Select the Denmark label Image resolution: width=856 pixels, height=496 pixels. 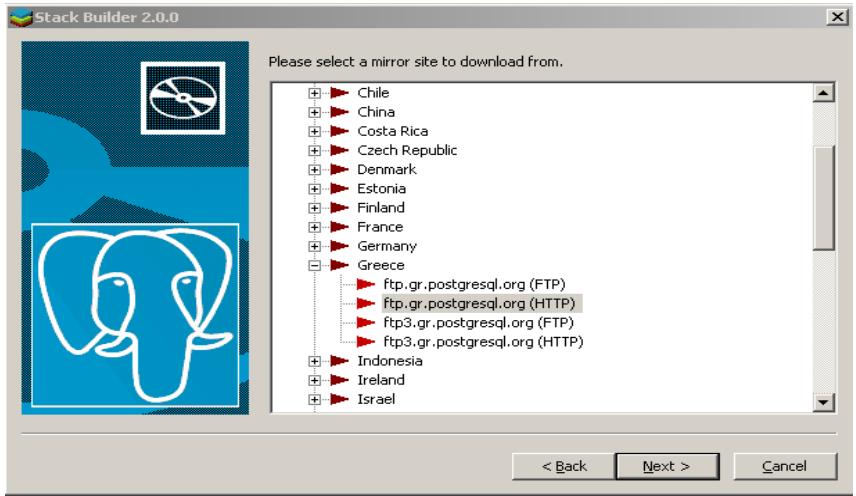coord(387,169)
